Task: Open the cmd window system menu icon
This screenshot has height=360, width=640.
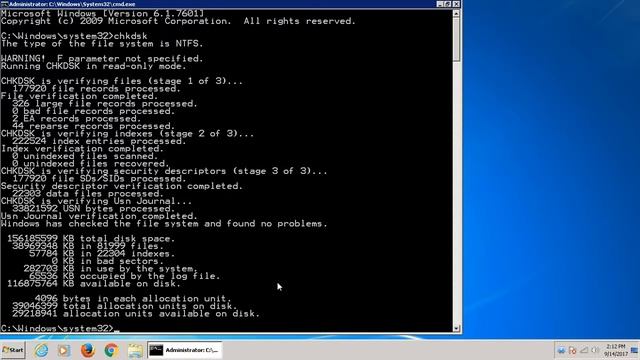Action: click(x=4, y=4)
